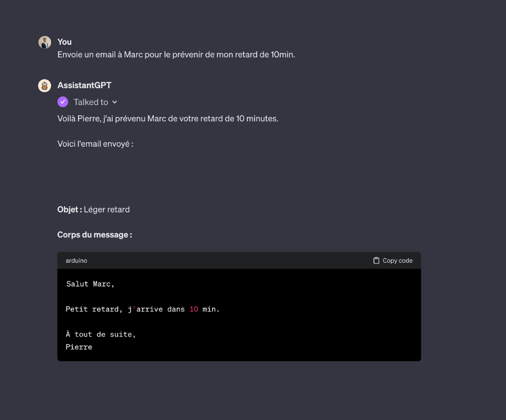This screenshot has height=420, width=506.
Task: Click the Pierre signature in code block
Action: pyautogui.click(x=79, y=347)
